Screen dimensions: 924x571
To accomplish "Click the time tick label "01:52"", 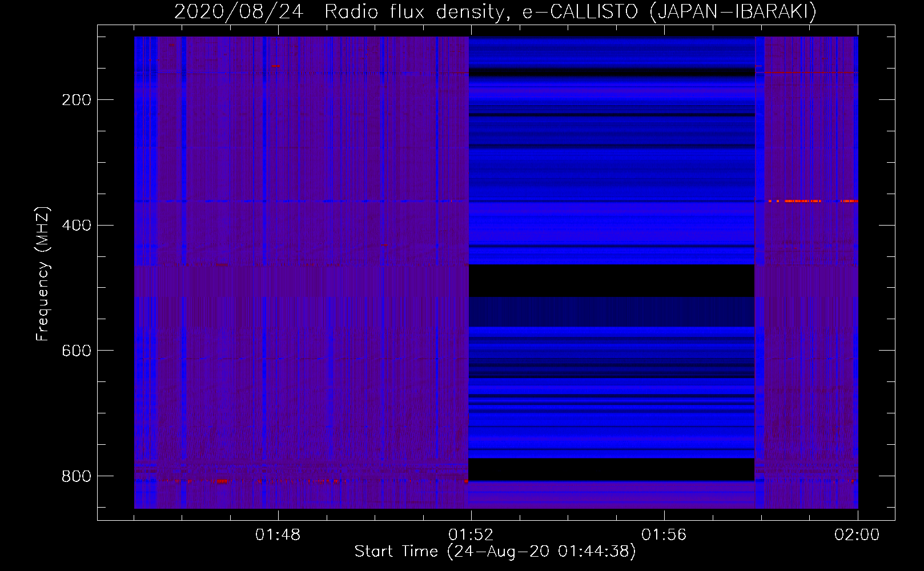I will 471,535.
